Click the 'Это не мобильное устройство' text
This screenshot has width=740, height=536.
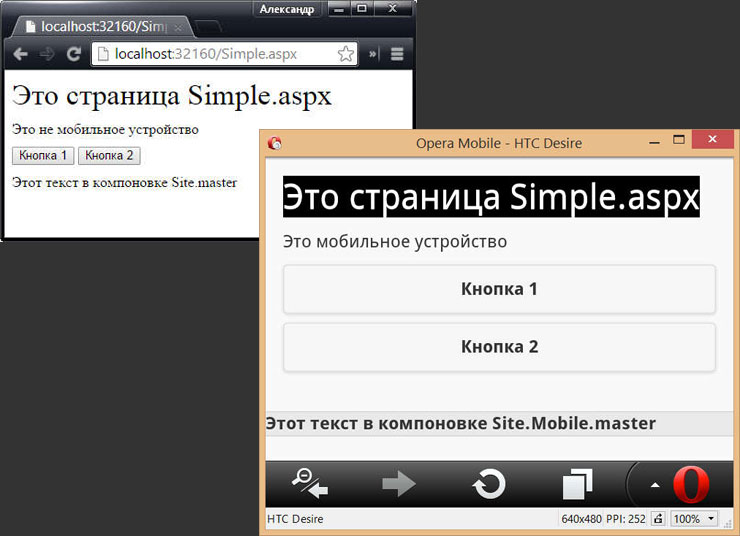tap(105, 129)
